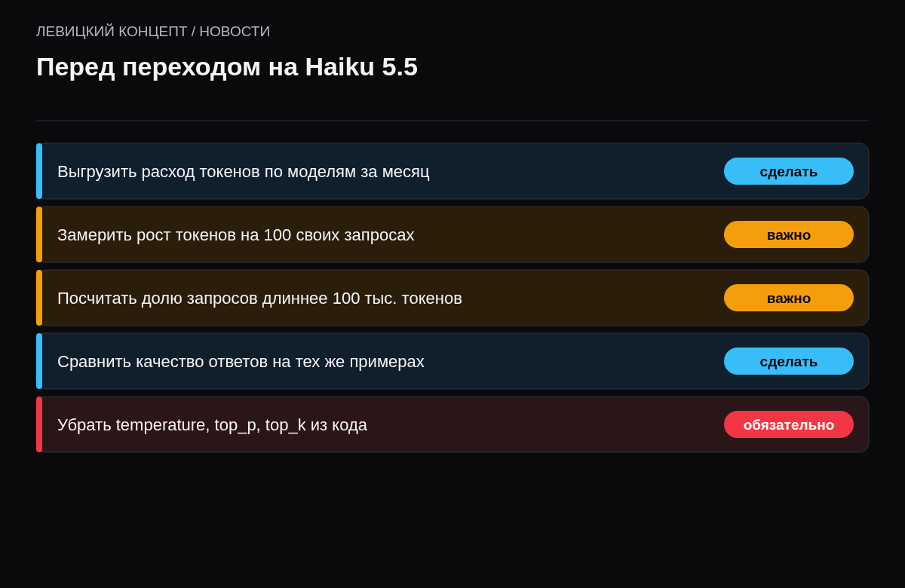Click the heading 'Перед переходом на Haiku 5.5'
Screen dimensions: 905x588
(227, 67)
